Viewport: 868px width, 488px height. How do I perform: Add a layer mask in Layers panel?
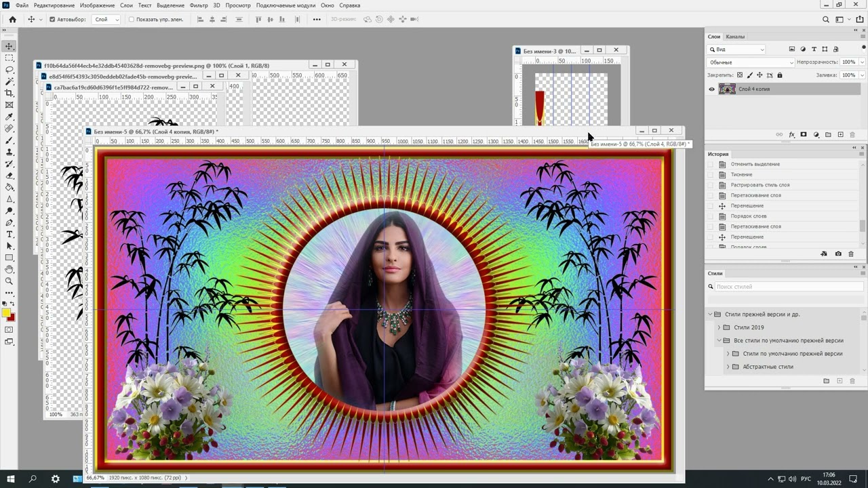pyautogui.click(x=804, y=135)
